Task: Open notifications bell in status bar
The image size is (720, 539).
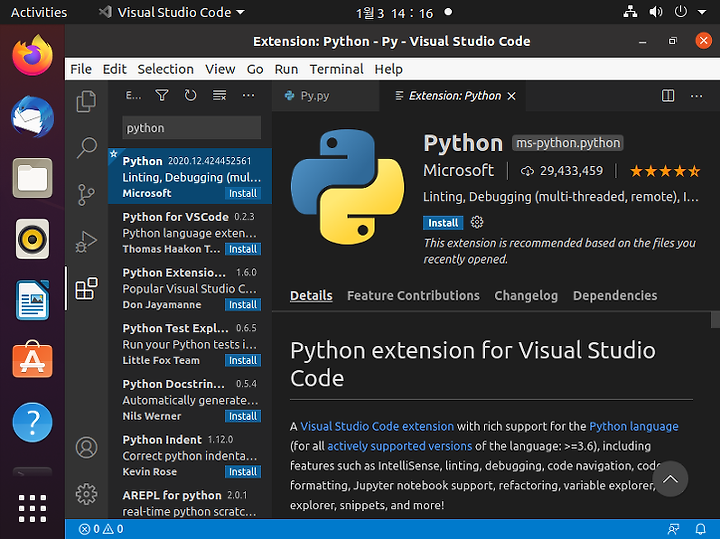Action: pos(701,529)
